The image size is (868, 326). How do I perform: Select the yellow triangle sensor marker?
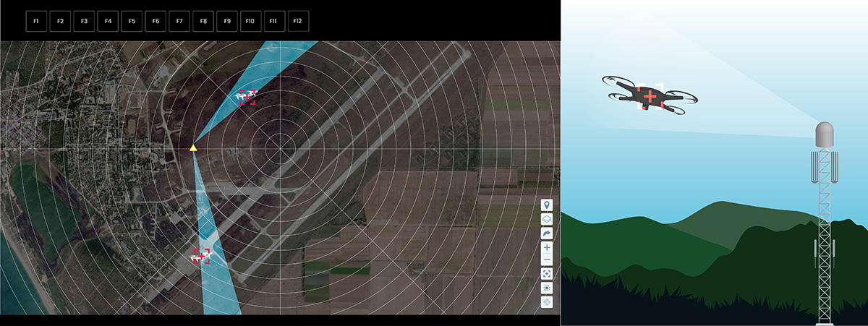[193, 148]
